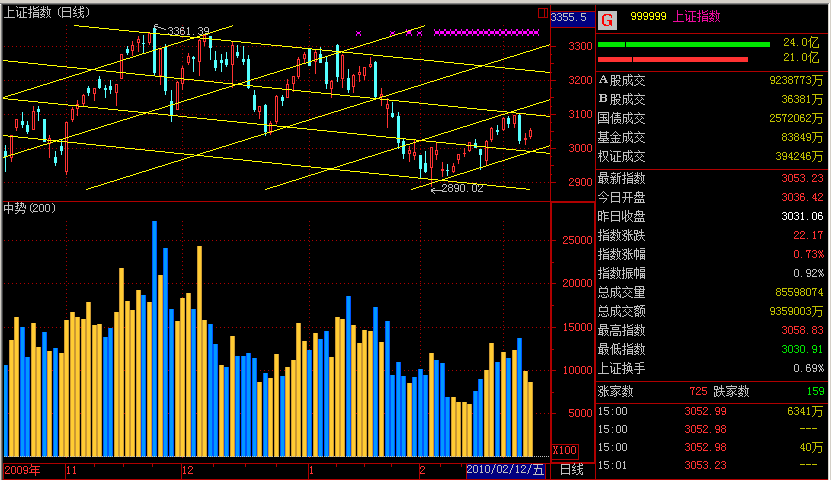Click the 今日开盘 value 3036.42
Image resolution: width=831 pixels, height=480 pixels.
click(x=802, y=197)
